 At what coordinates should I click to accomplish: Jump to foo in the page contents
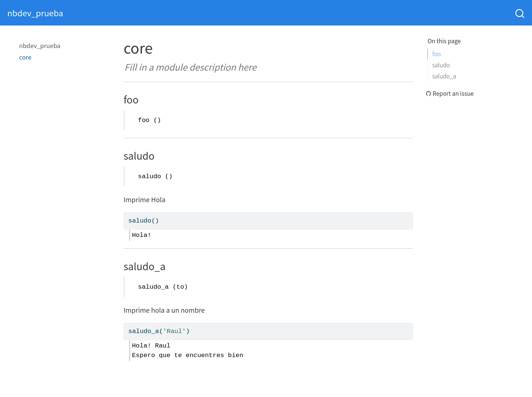(x=436, y=54)
